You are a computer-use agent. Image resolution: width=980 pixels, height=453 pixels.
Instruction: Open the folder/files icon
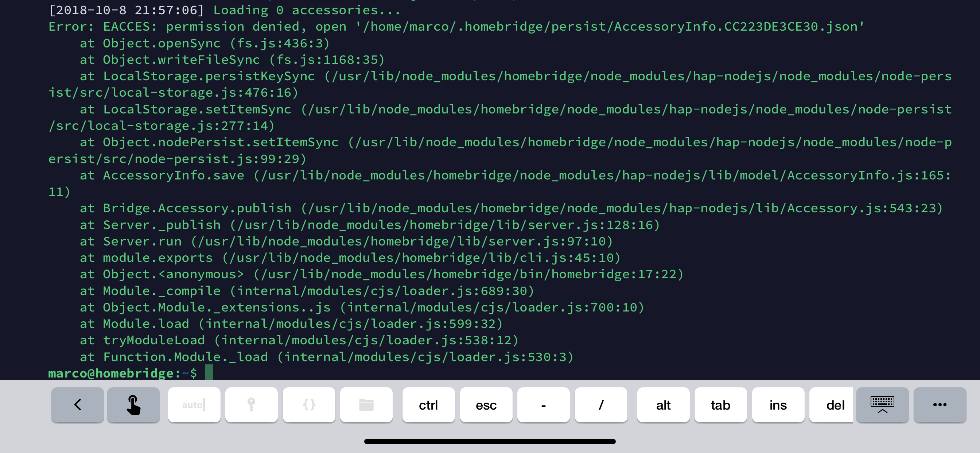coord(366,404)
